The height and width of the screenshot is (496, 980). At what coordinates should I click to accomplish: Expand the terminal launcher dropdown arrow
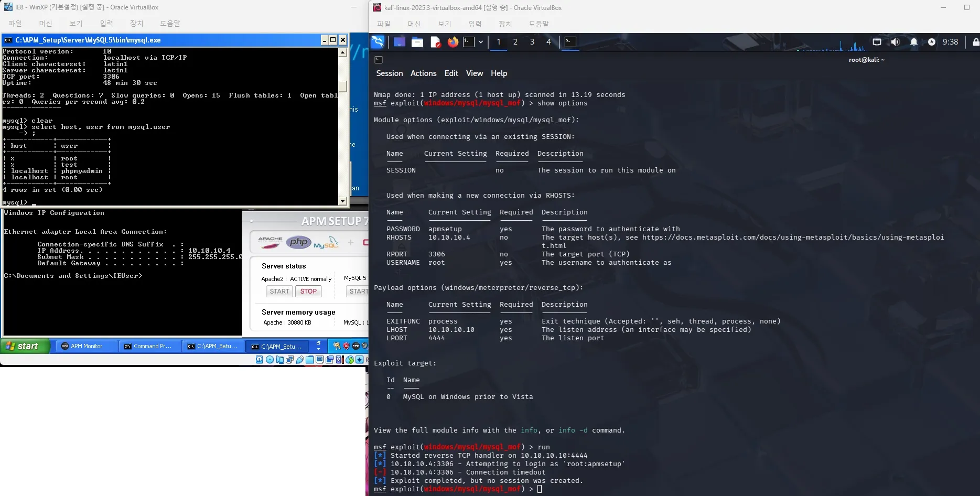tap(480, 42)
